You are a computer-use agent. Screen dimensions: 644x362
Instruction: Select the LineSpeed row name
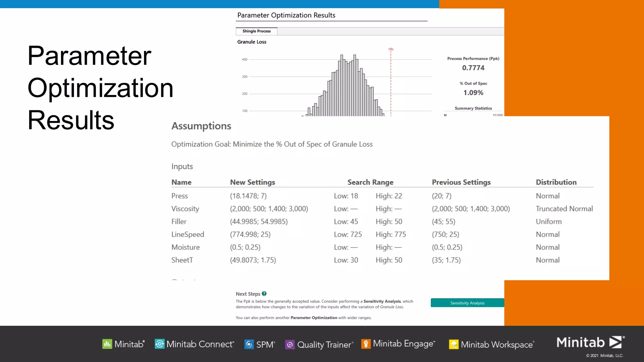(x=188, y=234)
